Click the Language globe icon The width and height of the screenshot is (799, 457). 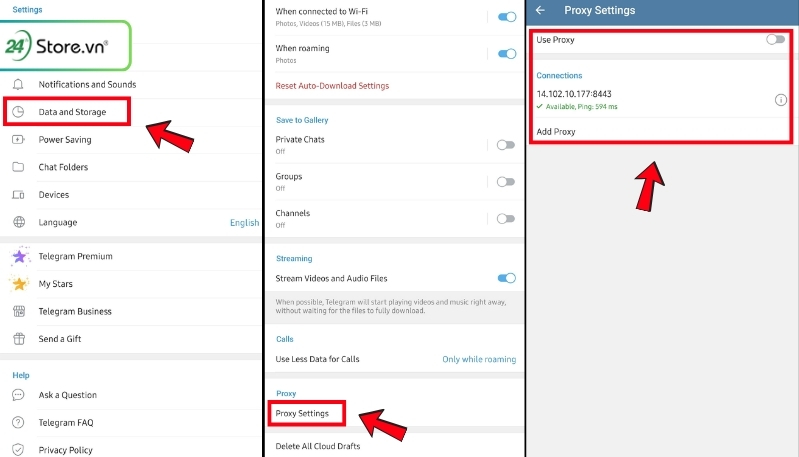(x=19, y=222)
